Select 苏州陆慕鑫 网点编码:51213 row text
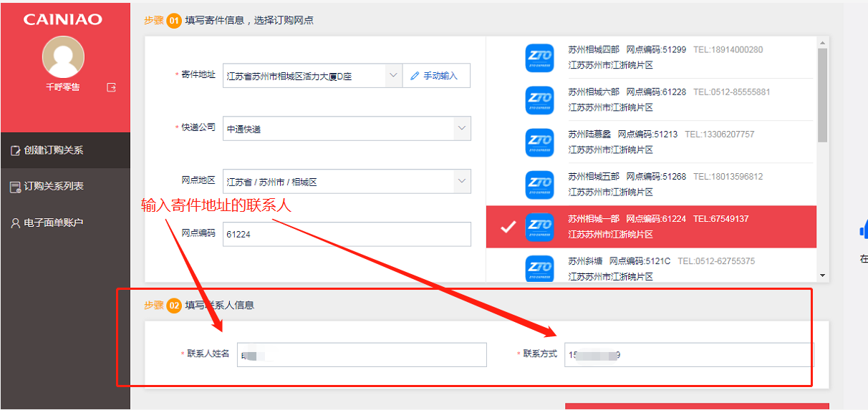The image size is (868, 410). pyautogui.click(x=623, y=135)
